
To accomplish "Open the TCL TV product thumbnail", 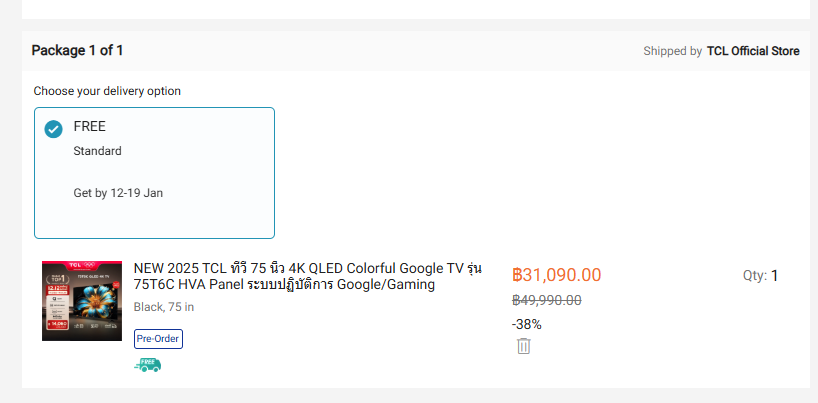I will coord(82,301).
